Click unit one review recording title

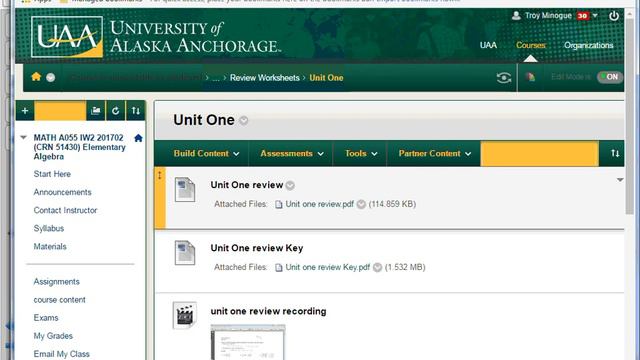269,311
